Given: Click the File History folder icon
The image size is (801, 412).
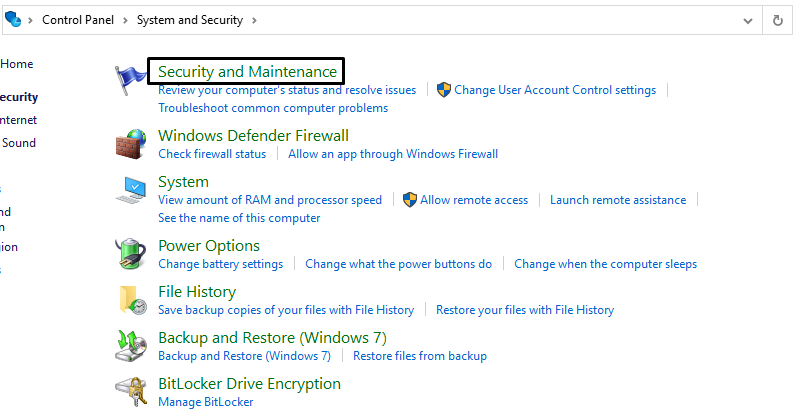Looking at the screenshot, I should click(x=132, y=300).
